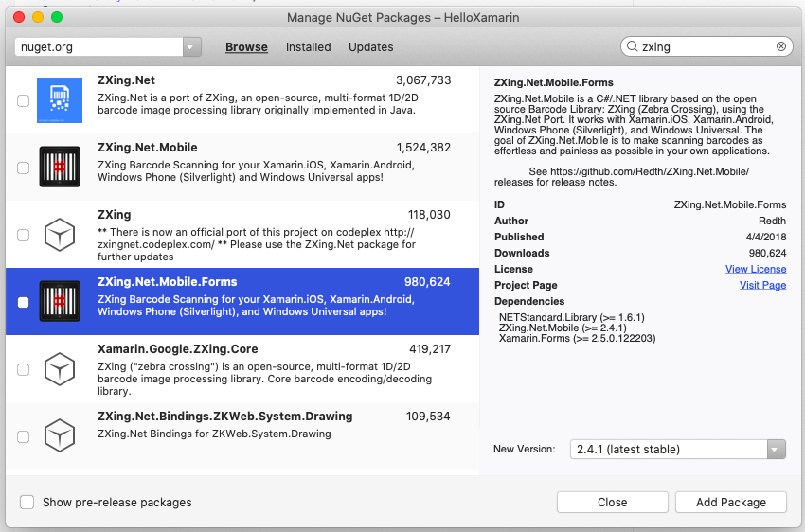
Task: Click the Author value Redth
Action: point(772,221)
